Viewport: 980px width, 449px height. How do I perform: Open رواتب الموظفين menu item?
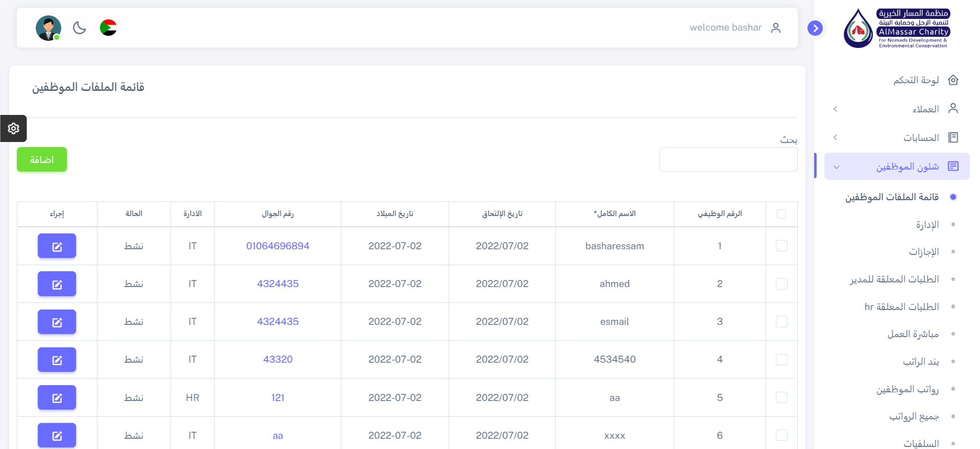pos(908,389)
